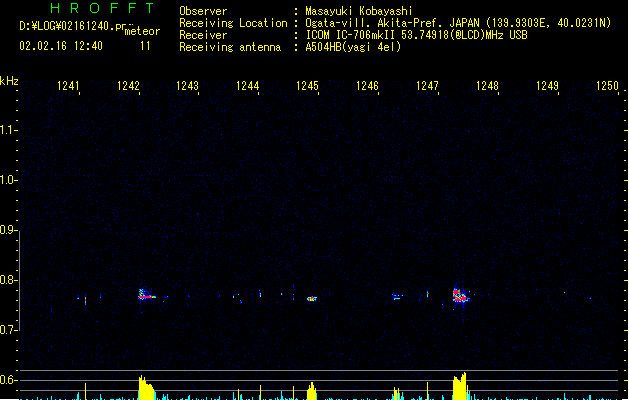Click the 1250 time axis marker
The height and width of the screenshot is (400, 629).
coord(607,86)
